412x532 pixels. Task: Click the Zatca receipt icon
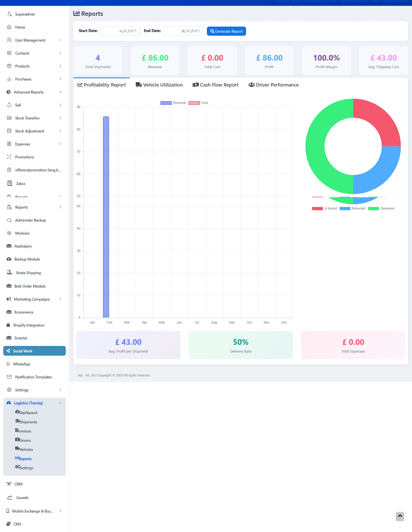click(x=10, y=184)
